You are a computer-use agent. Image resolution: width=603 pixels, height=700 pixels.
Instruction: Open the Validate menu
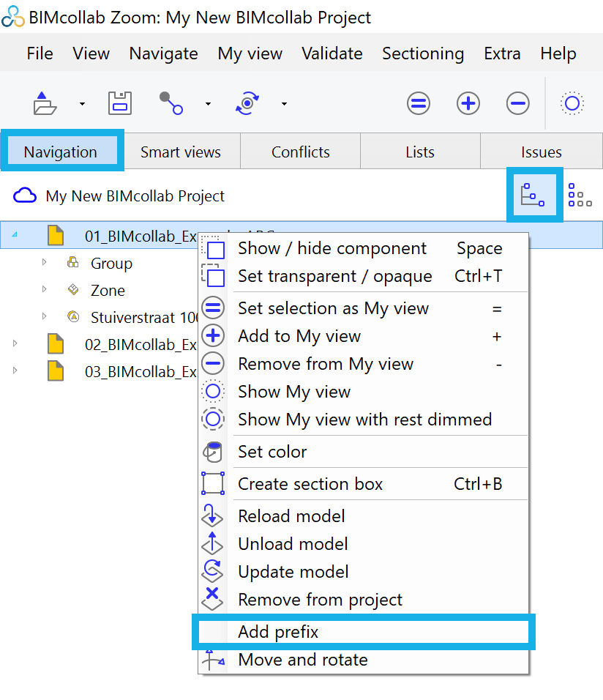coord(332,53)
